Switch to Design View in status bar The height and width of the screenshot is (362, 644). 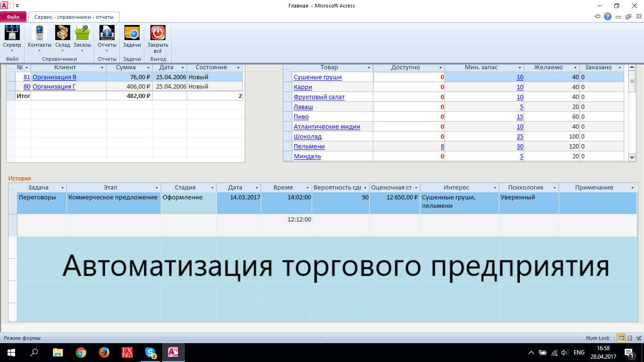point(639,338)
